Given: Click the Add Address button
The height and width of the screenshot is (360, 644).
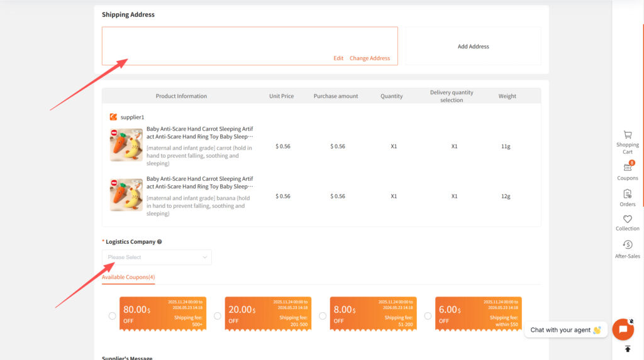Looking at the screenshot, I should click(x=473, y=46).
